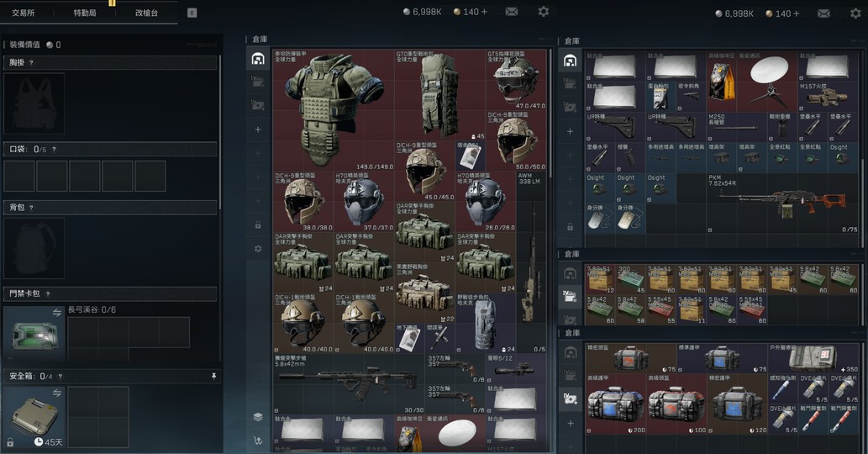Open settings gear in right header

click(856, 13)
